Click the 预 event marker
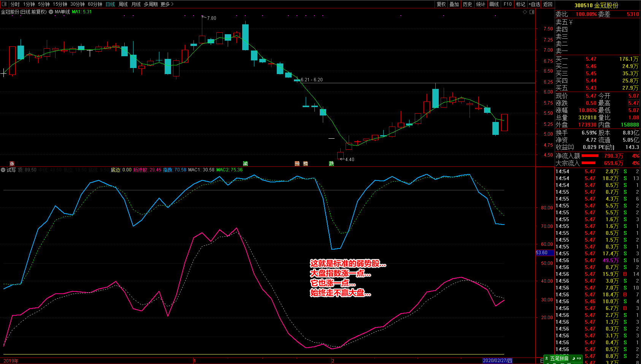 pos(297,163)
